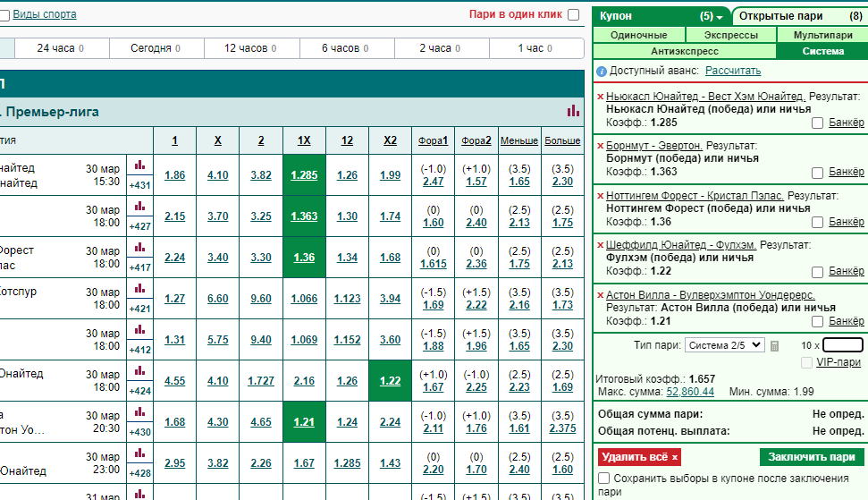Filter events by 1 час
Image resolution: width=868 pixels, height=500 pixels.
536,48
